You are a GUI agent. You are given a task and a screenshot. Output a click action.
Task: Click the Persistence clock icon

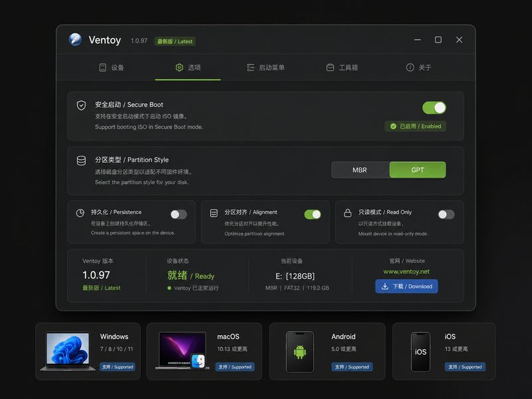[x=80, y=213]
